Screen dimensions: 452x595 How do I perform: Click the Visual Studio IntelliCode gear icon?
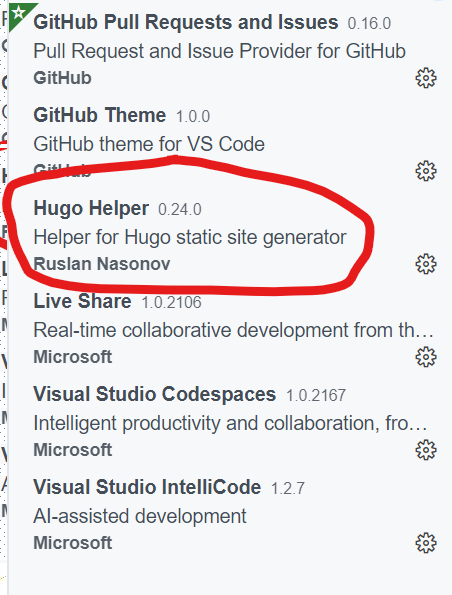click(426, 543)
